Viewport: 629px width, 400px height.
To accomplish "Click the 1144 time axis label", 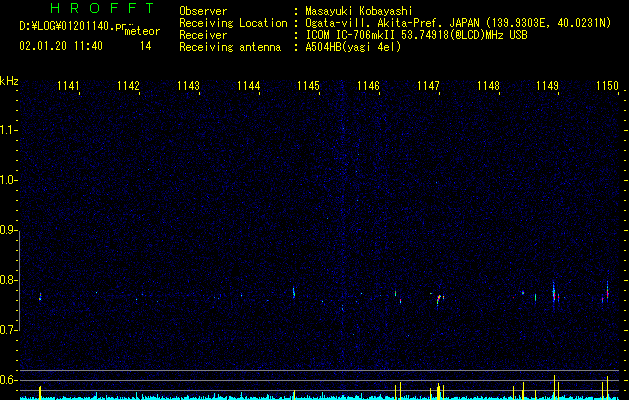I will pos(248,86).
